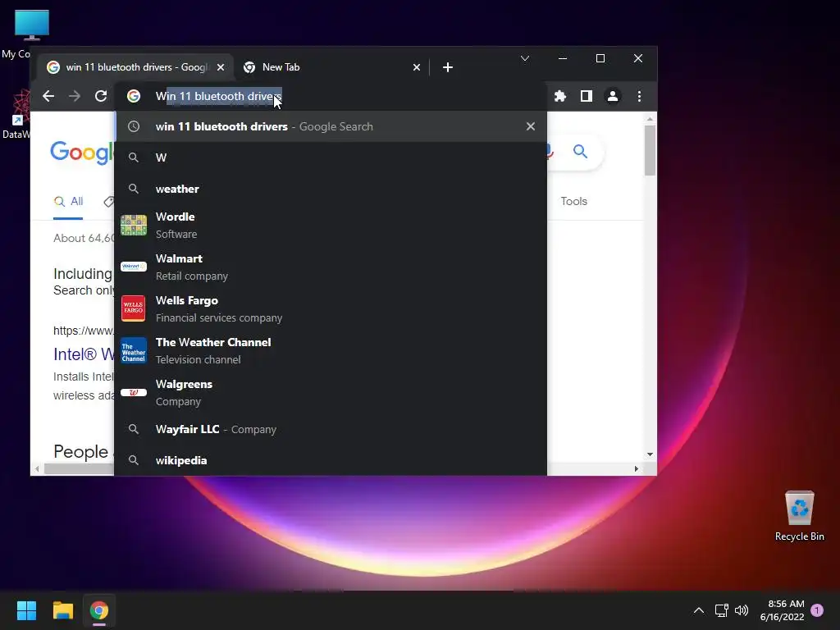Click the scroll up arrow
The image size is (840, 630).
pos(650,119)
